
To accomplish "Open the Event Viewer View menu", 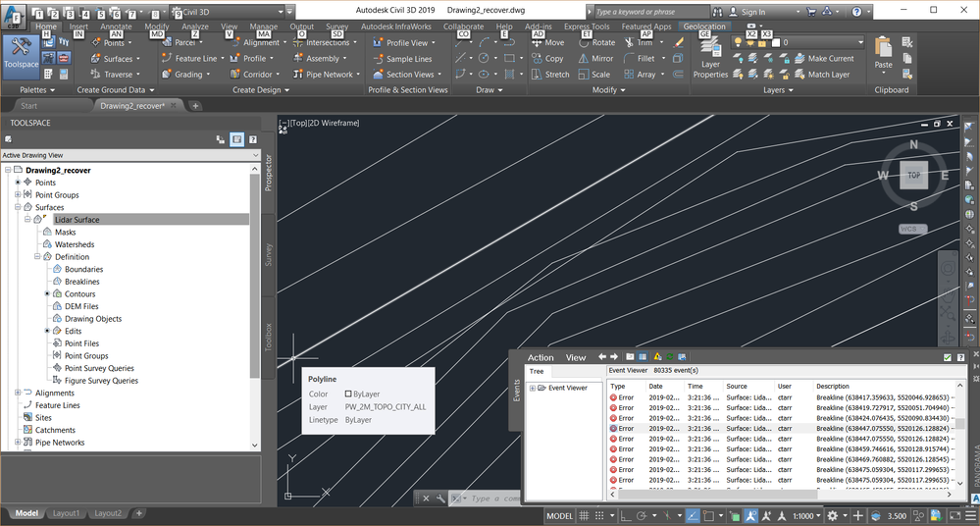I will (x=576, y=358).
